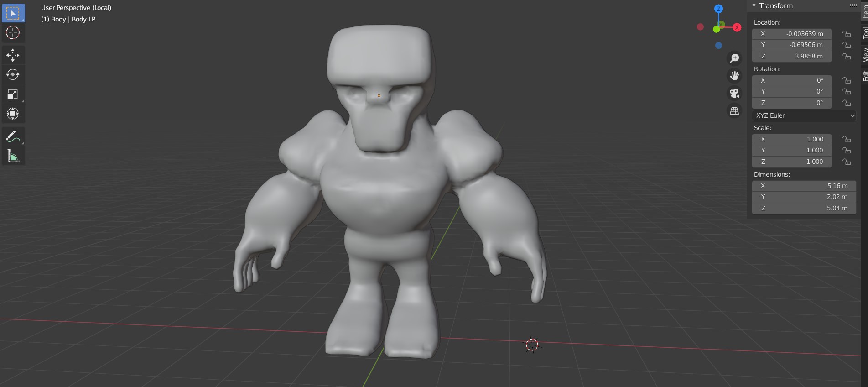The width and height of the screenshot is (868, 387).
Task: Click the "User Perspective (Local)" viewport label
Action: [x=76, y=8]
